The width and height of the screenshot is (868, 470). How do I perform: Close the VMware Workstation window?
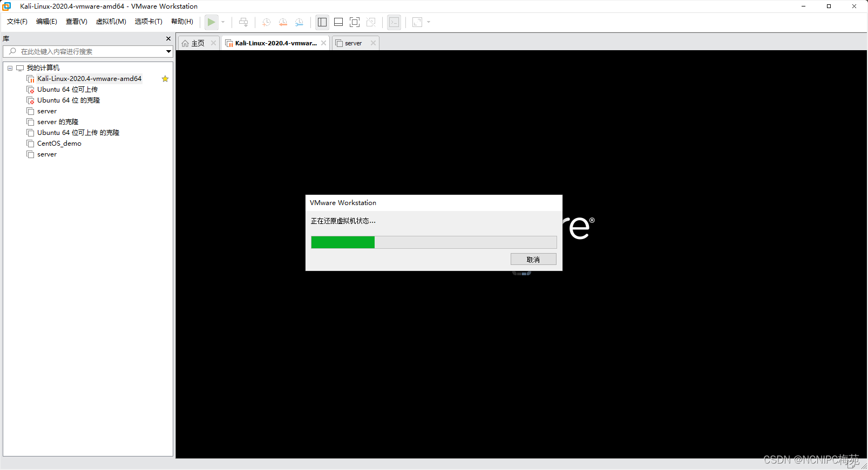click(854, 6)
